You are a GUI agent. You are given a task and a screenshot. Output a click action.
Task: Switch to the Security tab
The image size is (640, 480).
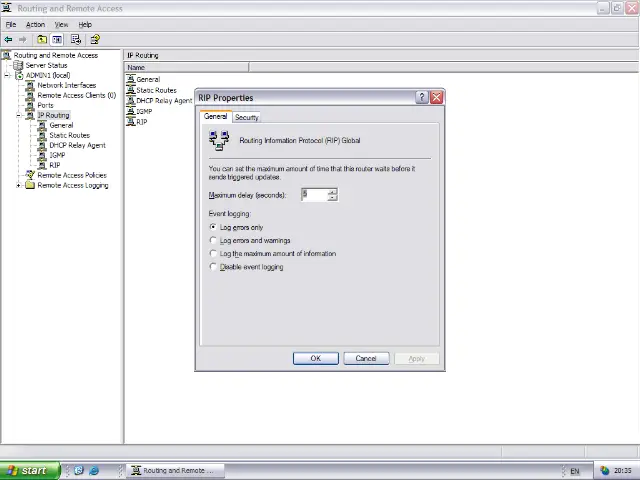coord(247,117)
